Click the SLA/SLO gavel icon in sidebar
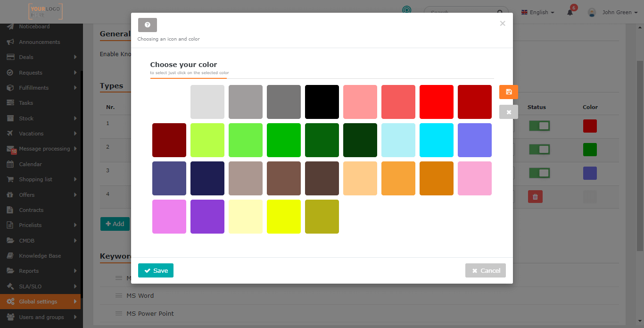The image size is (644, 328). click(x=10, y=286)
